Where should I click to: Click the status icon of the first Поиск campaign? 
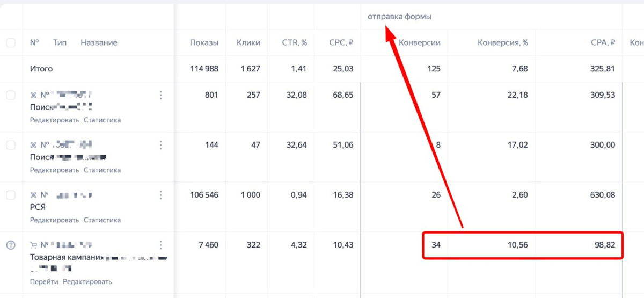point(33,95)
